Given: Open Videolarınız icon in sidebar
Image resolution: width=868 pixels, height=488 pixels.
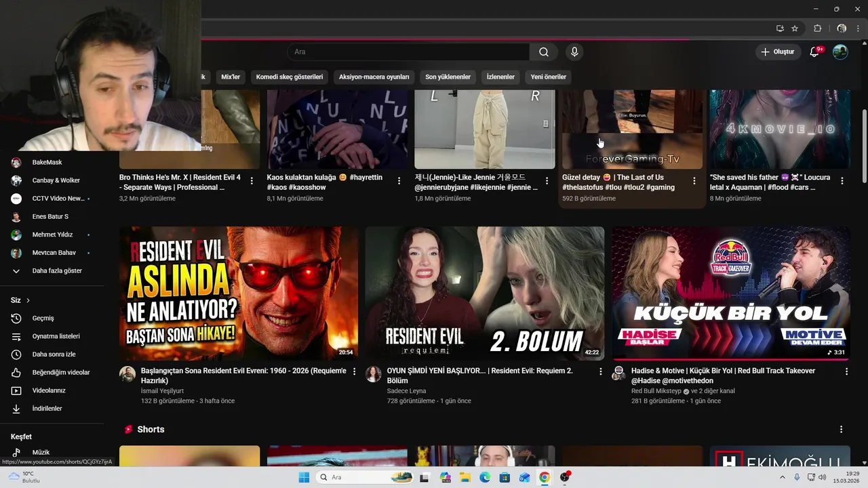Looking at the screenshot, I should click(17, 391).
